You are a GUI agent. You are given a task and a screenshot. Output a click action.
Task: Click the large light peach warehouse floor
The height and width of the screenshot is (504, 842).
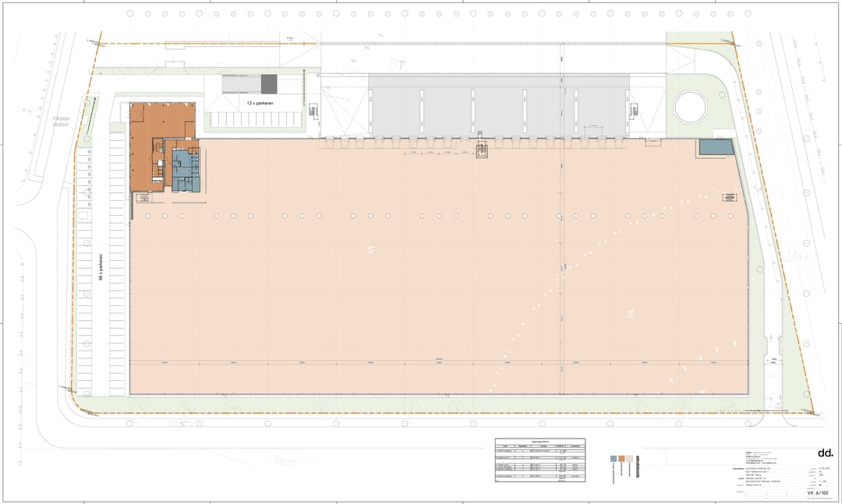(x=437, y=296)
